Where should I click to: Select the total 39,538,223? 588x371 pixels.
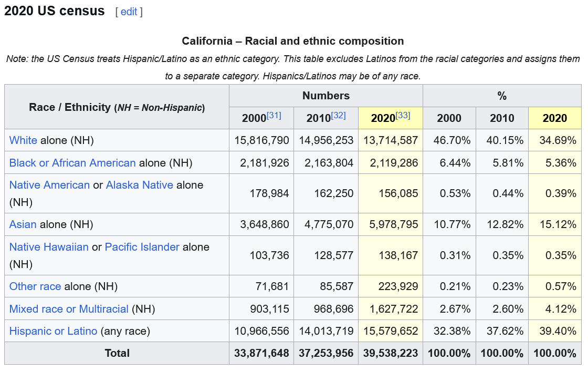pos(391,353)
